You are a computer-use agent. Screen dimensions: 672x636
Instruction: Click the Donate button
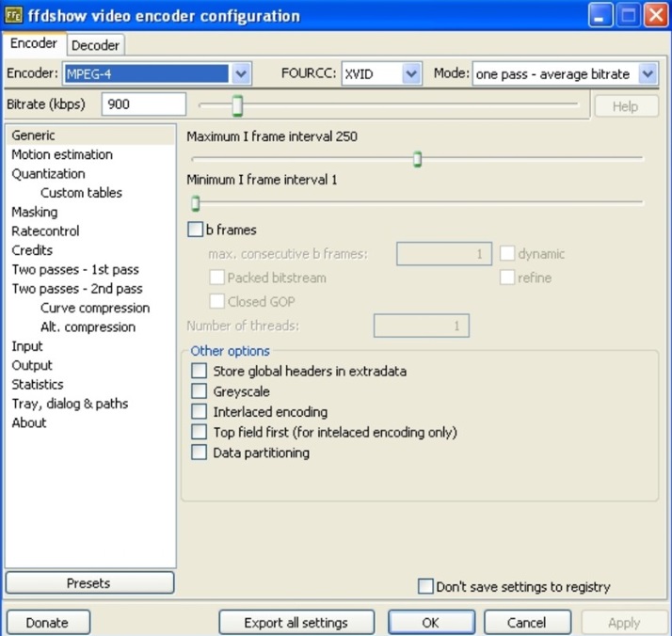[x=47, y=623]
